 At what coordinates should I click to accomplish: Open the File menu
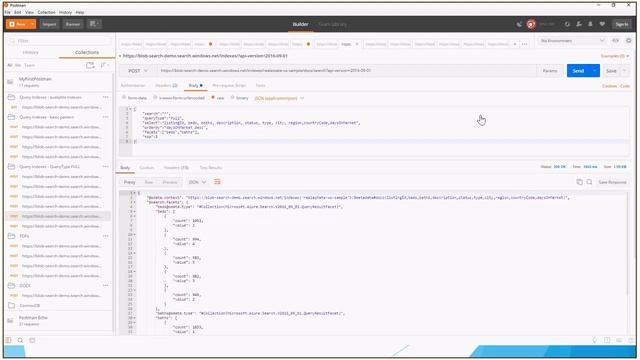pos(8,12)
